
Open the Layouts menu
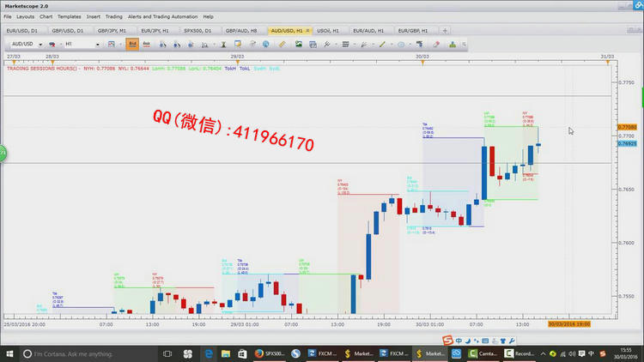click(26, 17)
